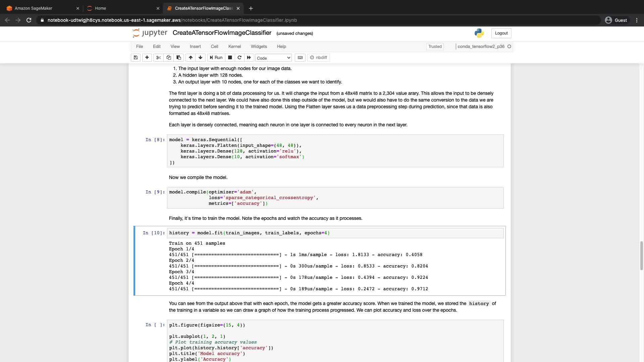Copy selected cells icon

tap(169, 58)
